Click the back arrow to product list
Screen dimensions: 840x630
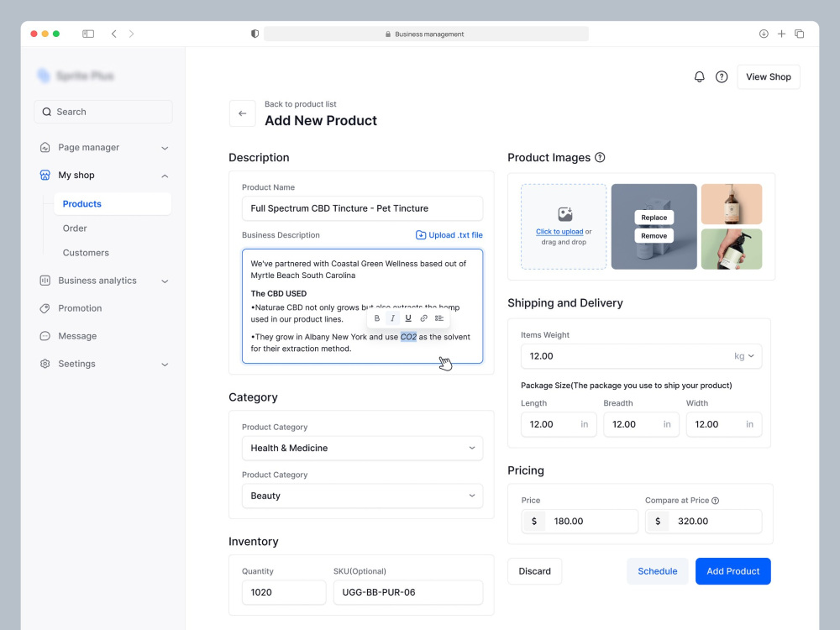(x=242, y=113)
